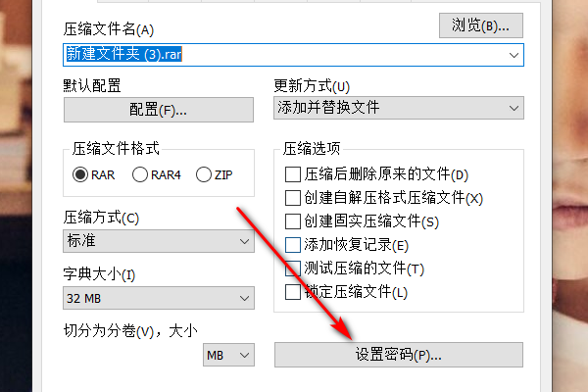Expand the 字典大小 dropdown showing 32 MB
Screen dimensions: 588x392
158,297
